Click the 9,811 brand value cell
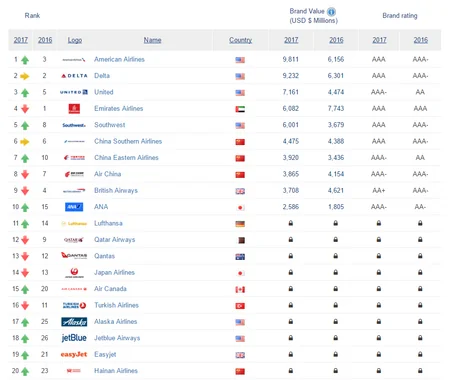 (291, 59)
